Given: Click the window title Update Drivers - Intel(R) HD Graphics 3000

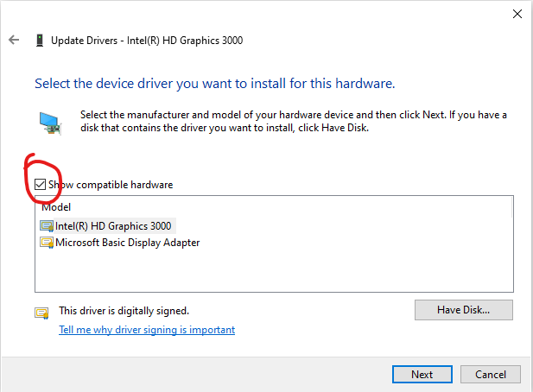Looking at the screenshot, I should pyautogui.click(x=147, y=41).
